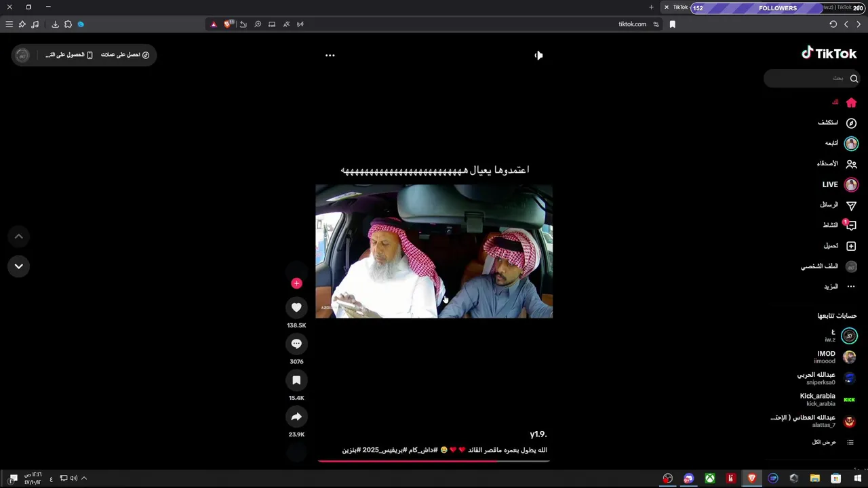Click the share arrow icon in address bar
The width and height of the screenshot is (868, 488).
point(243,24)
